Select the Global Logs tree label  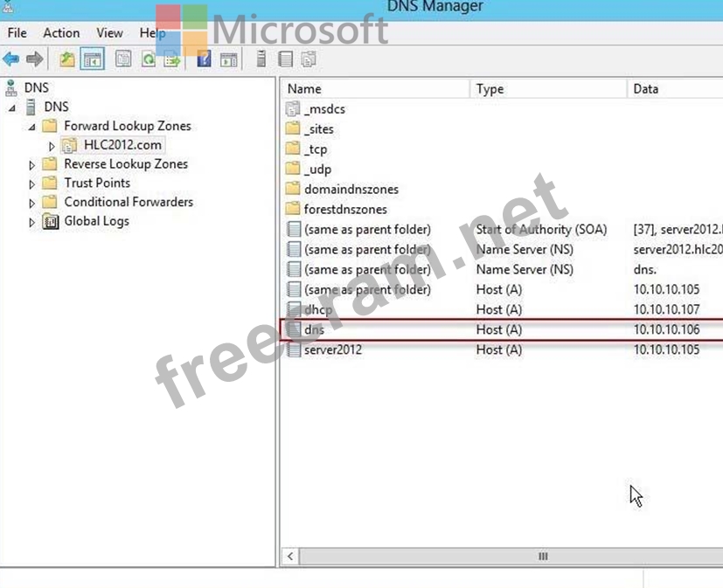(x=96, y=221)
